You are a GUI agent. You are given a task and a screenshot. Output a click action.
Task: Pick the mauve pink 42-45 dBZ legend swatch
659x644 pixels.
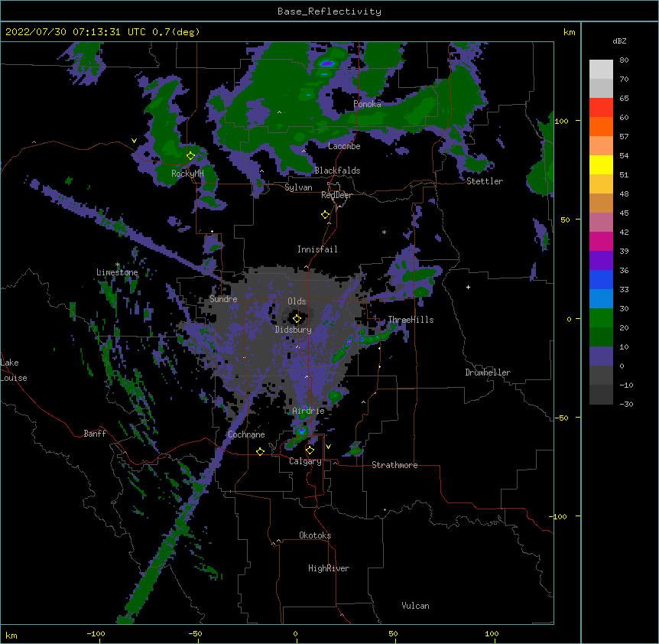tap(601, 223)
